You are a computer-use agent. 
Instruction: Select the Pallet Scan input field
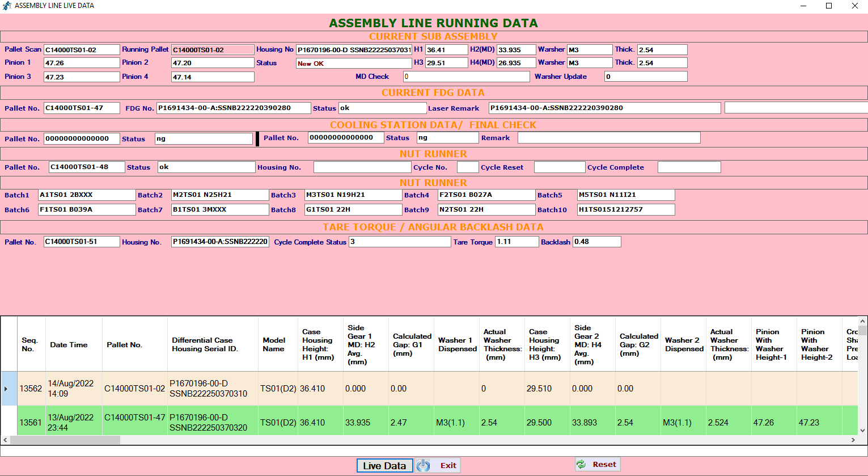pos(82,50)
